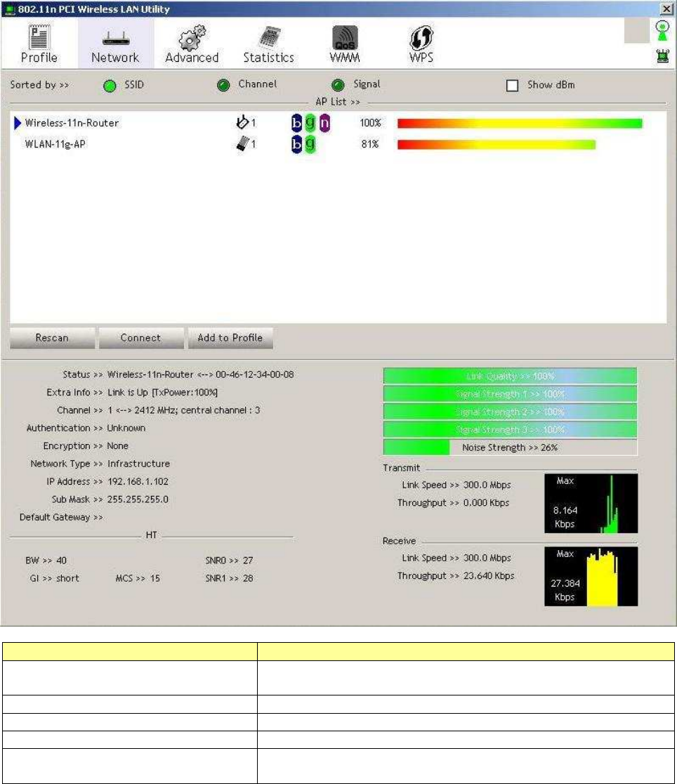
Task: Click the 'b' mode badge of WLAN-11g-AP
Action: click(x=296, y=145)
